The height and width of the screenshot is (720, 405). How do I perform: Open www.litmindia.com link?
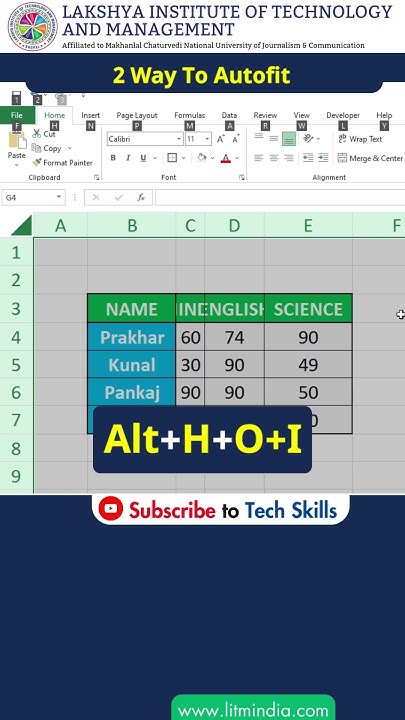pos(253,710)
